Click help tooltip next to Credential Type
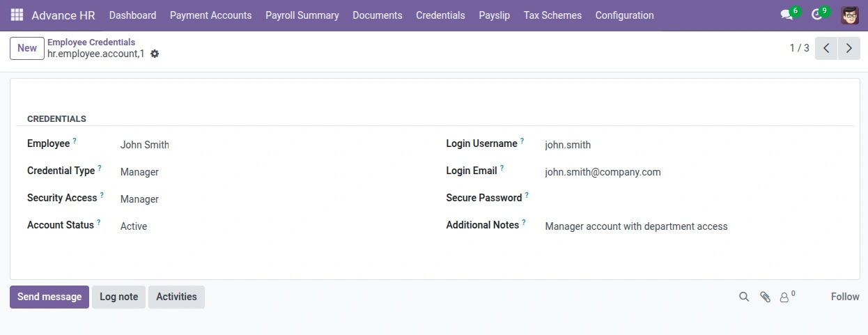 100,168
